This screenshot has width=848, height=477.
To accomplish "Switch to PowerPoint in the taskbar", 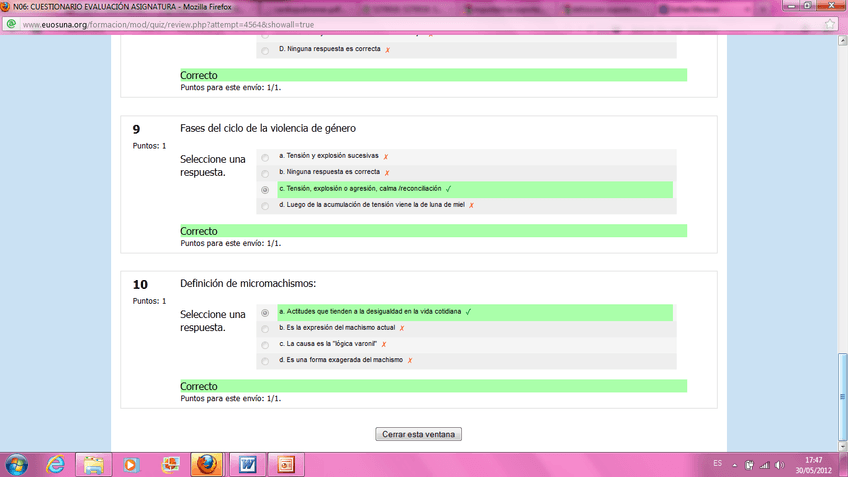I will (x=285, y=465).
